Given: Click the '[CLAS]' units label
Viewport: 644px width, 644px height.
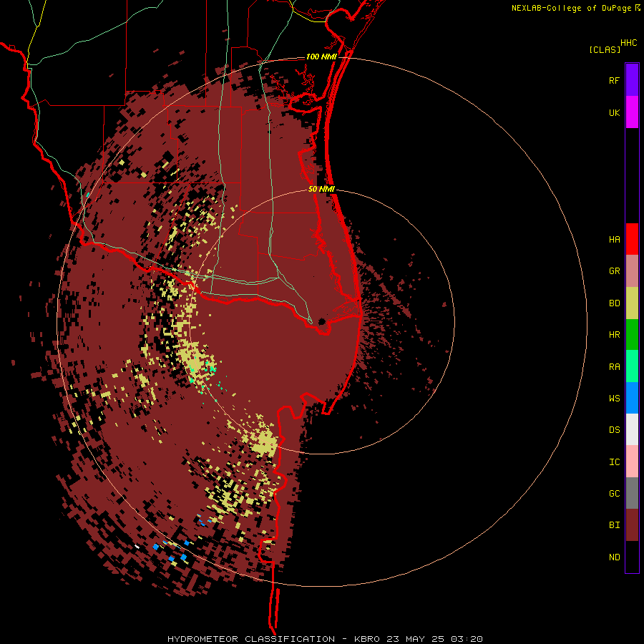Looking at the screenshot, I should pyautogui.click(x=605, y=49).
